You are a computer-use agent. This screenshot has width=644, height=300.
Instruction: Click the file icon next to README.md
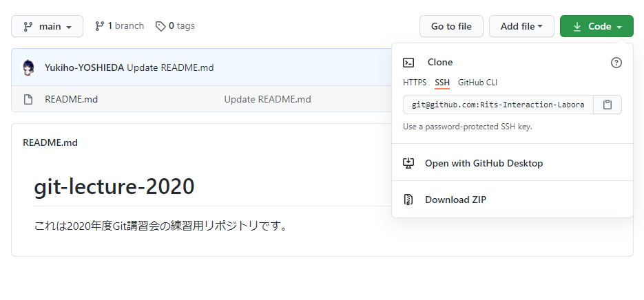tap(28, 99)
